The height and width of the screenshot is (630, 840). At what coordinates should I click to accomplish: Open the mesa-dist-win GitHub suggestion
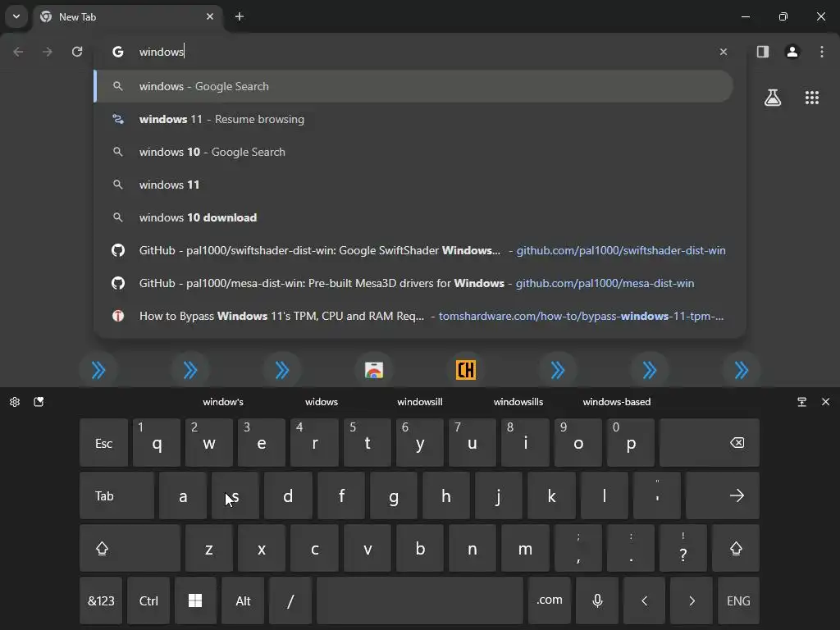[x=413, y=283]
